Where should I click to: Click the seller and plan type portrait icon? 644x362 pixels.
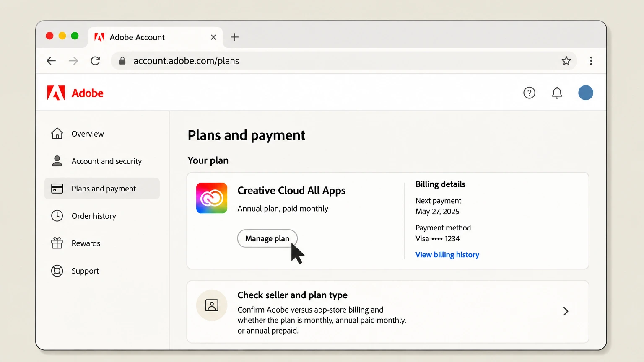click(212, 305)
